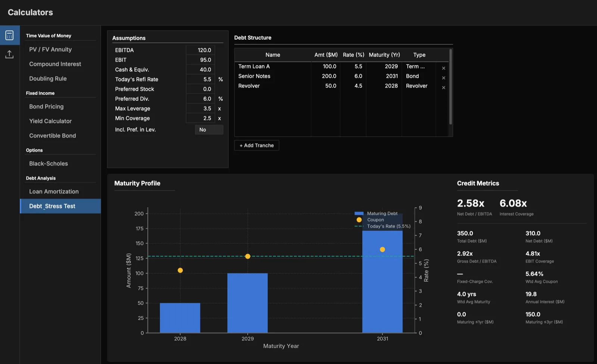Click Maturing Debt legend swatch
Screen dimensions: 597x364
tap(359, 214)
